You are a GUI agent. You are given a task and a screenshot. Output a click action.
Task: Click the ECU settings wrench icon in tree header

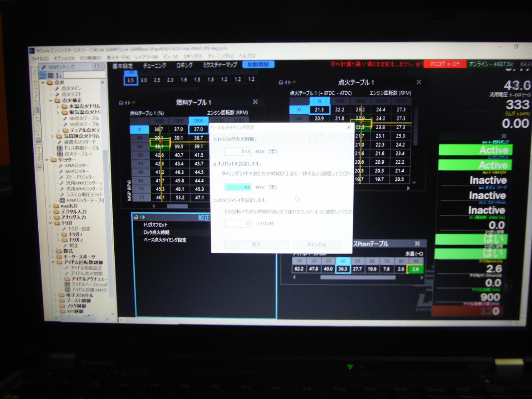point(44,67)
